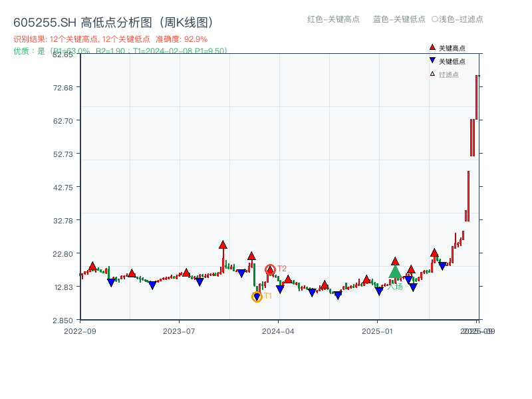
Task: Click the highest red triangle peak marker near 2023-10
Action: click(223, 245)
